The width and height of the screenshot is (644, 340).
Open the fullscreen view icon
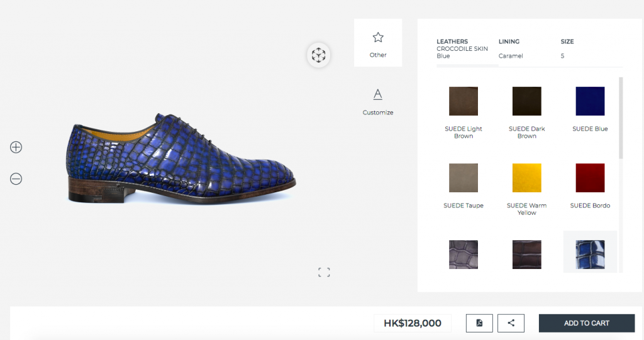[324, 272]
